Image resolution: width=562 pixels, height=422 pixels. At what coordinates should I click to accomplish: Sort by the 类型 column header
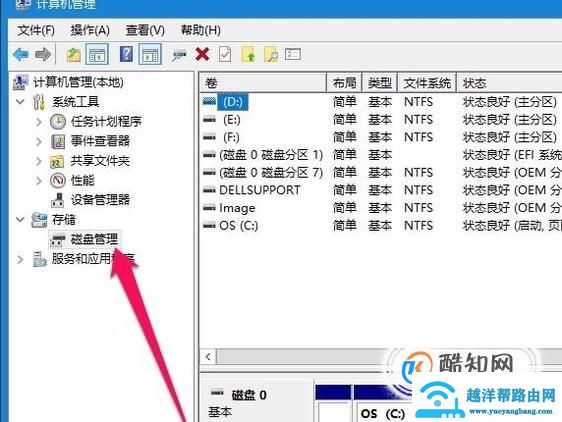(380, 83)
